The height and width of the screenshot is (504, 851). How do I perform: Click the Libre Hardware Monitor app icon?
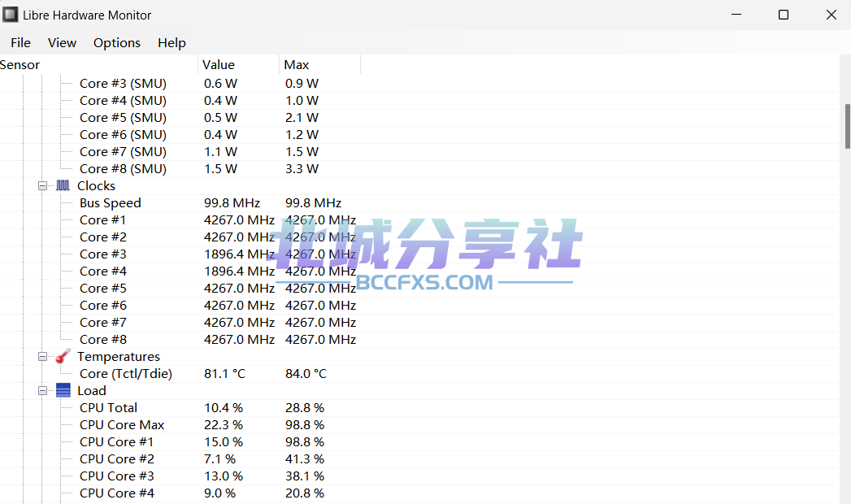point(11,15)
